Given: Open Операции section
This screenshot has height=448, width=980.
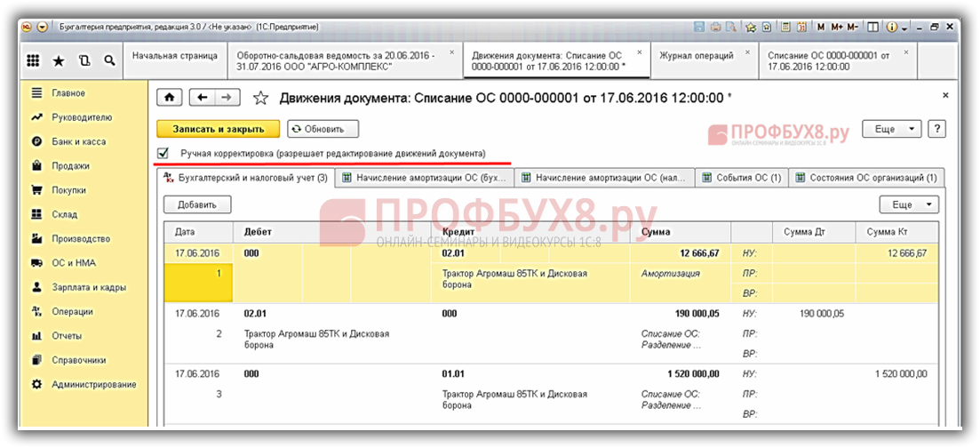Looking at the screenshot, I should coord(73,312).
